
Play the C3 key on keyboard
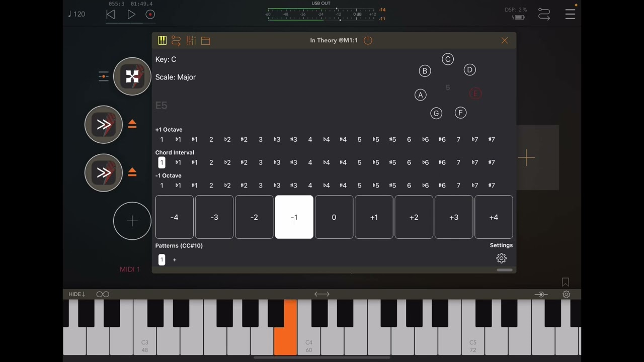click(x=144, y=342)
